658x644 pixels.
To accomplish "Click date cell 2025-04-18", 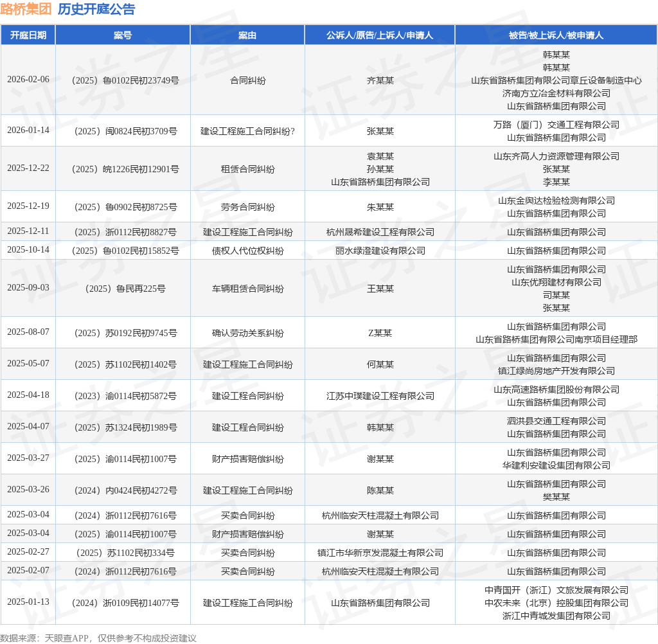I will (x=28, y=395).
